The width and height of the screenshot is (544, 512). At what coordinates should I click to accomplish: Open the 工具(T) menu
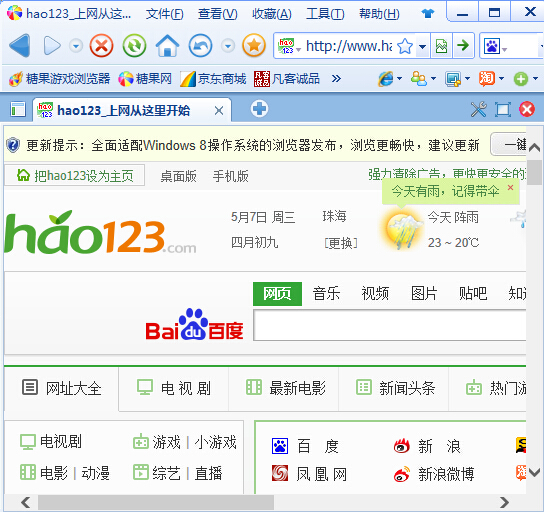point(325,14)
